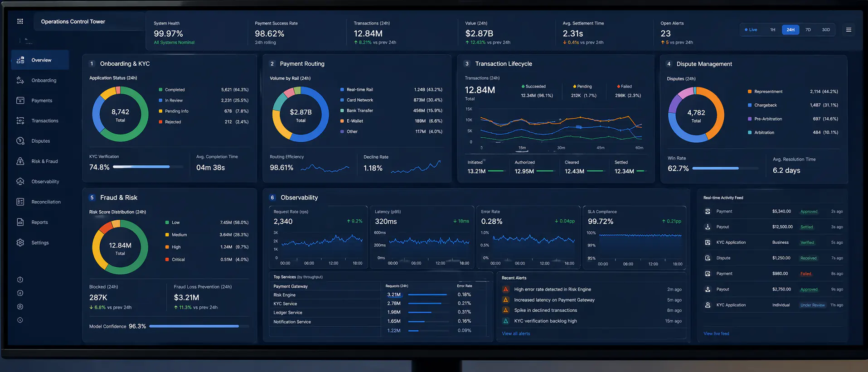
Task: Open the app grid launcher icon
Action: pyautogui.click(x=20, y=21)
